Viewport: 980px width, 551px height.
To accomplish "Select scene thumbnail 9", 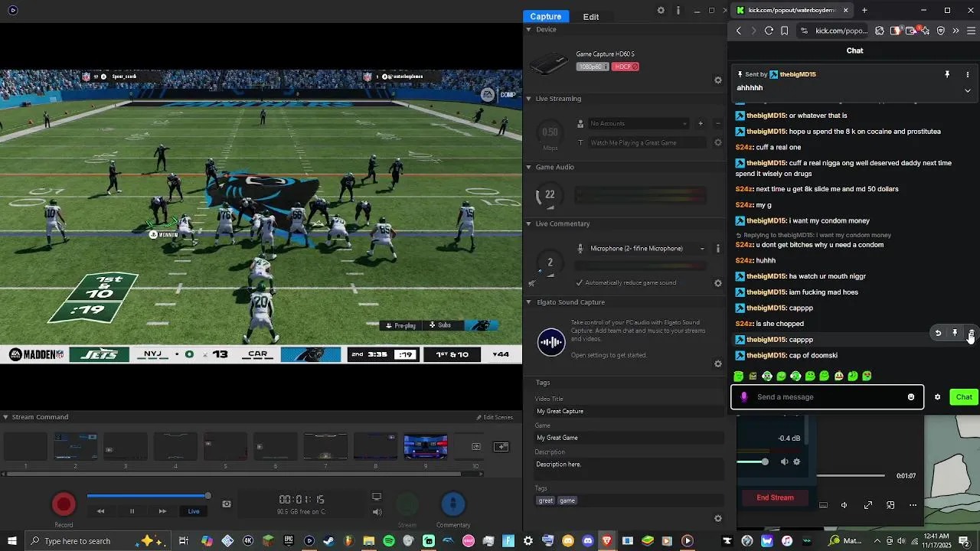I will point(426,446).
